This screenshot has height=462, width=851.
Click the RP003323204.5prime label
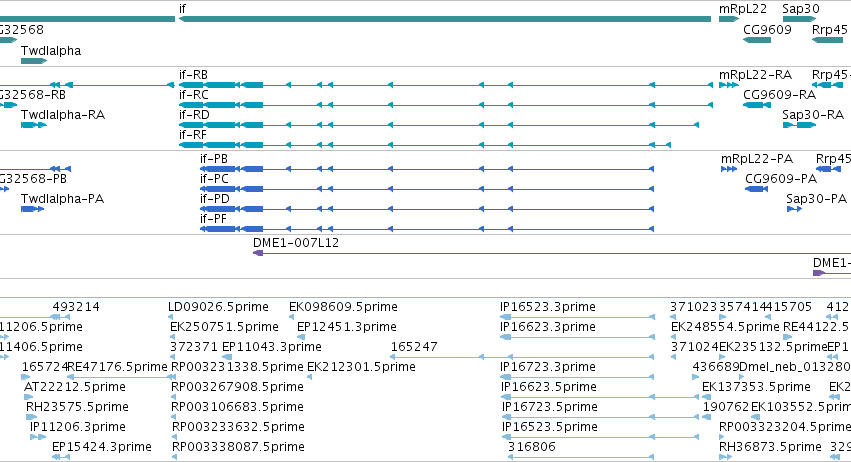pyautogui.click(x=785, y=428)
